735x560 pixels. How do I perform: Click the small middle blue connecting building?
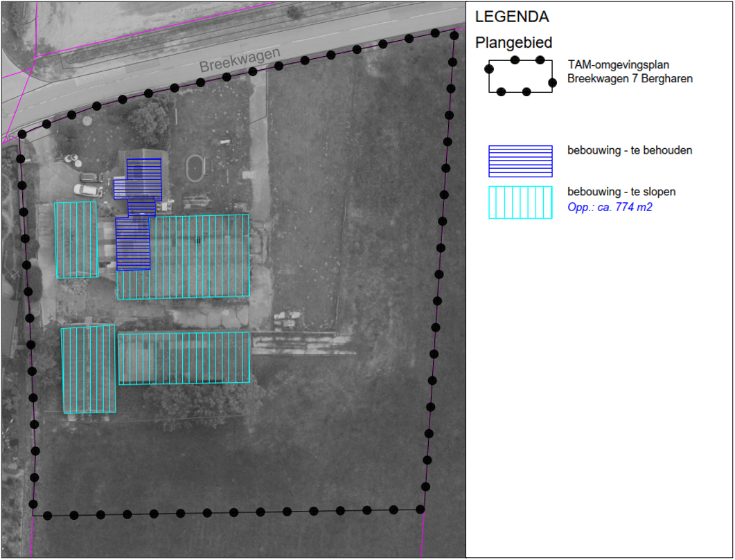(x=141, y=208)
